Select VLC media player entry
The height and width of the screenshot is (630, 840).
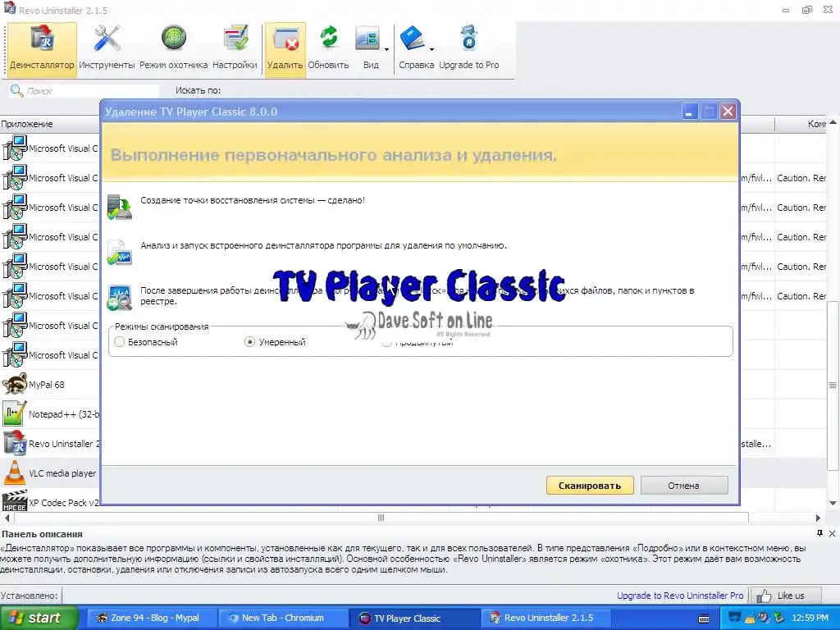(x=50, y=473)
